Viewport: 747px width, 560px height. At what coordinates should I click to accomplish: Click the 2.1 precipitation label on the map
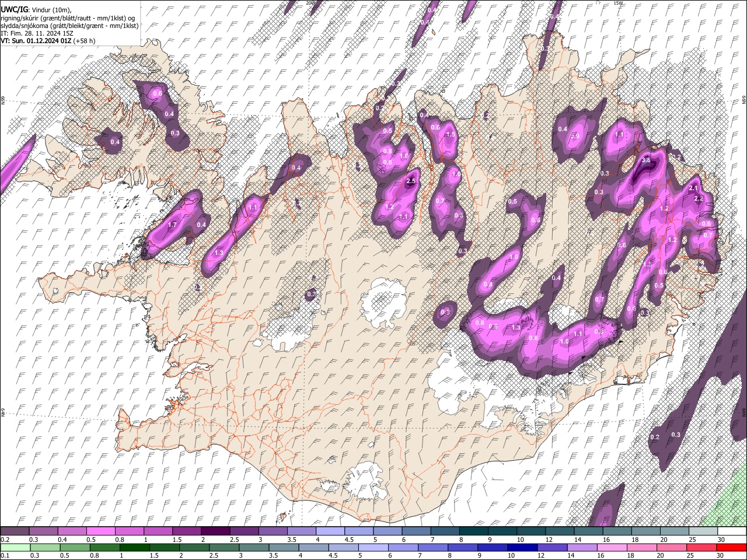click(693, 188)
